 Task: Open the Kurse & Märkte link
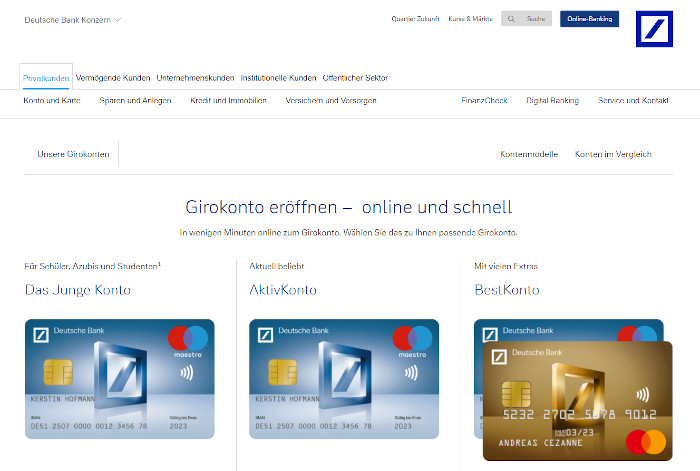[470, 19]
